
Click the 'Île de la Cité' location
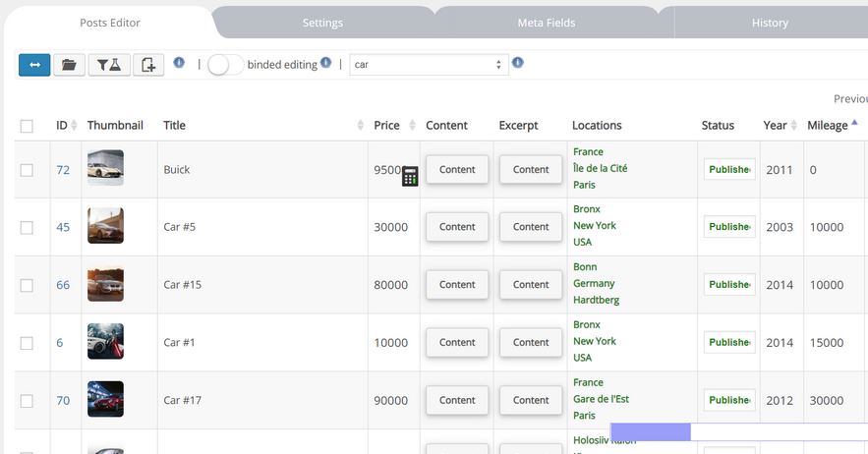pyautogui.click(x=600, y=168)
